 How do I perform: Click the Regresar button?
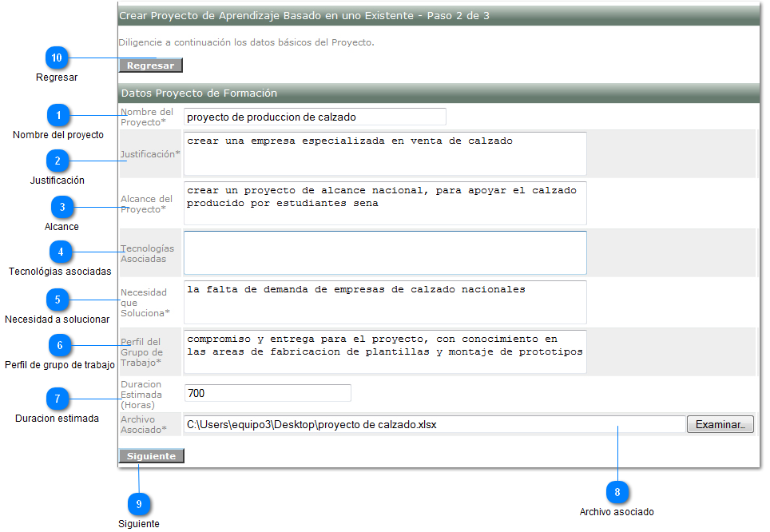[x=150, y=66]
